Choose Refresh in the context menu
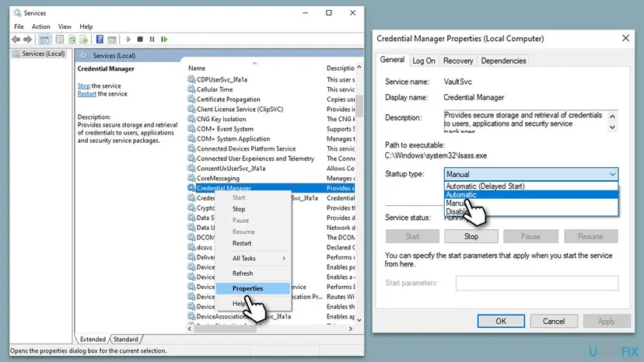644x362 pixels. tap(253, 273)
